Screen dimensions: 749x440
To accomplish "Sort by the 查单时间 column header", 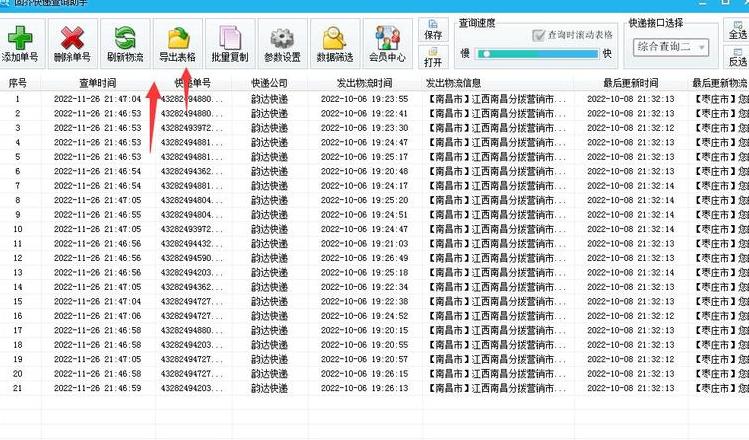I will (97, 83).
